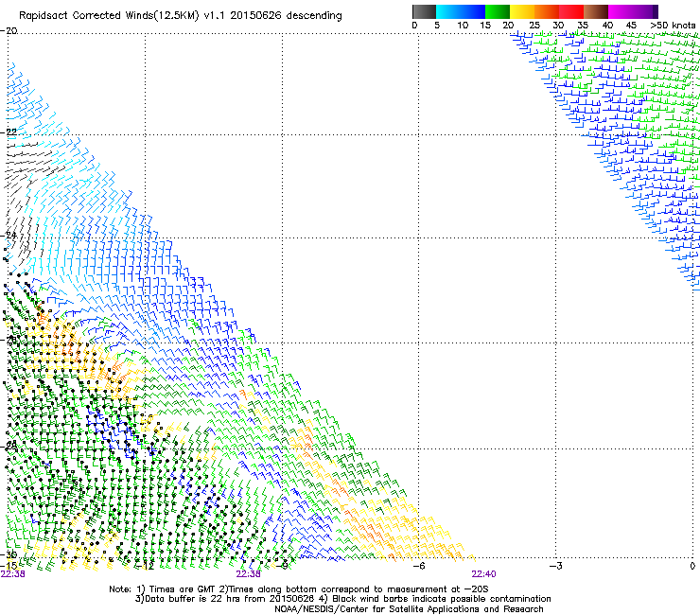This screenshot has width=700, height=615.
Task: Click the '35' legend tick label
Action: (x=583, y=26)
